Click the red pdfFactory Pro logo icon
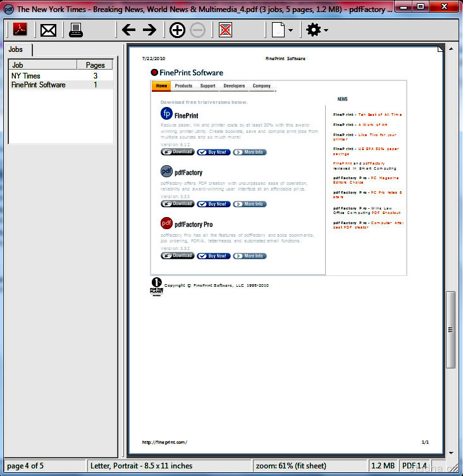463x476 pixels. (x=166, y=223)
